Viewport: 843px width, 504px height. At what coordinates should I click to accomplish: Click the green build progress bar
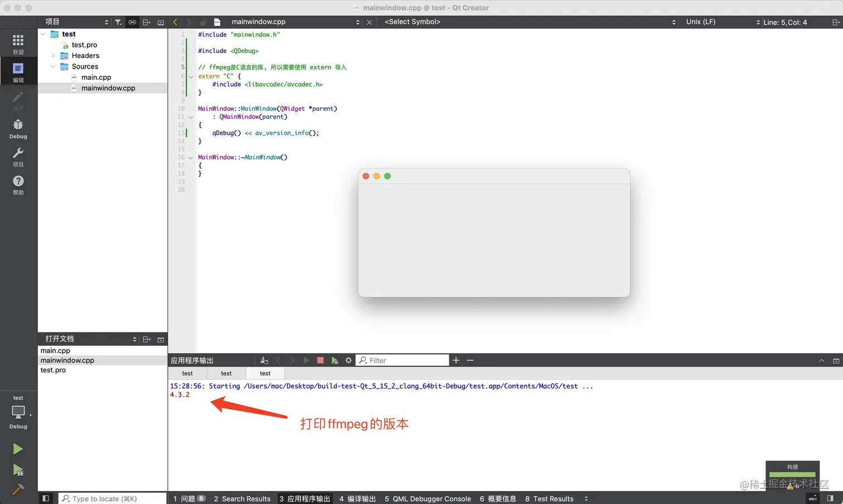(x=792, y=475)
